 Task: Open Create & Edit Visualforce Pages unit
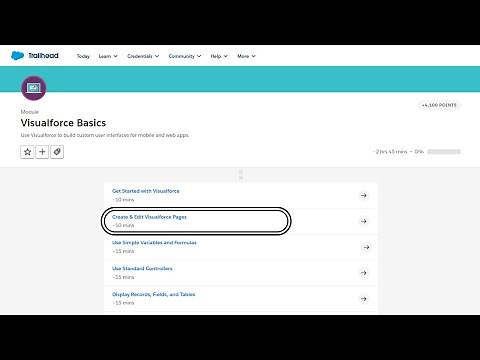149,217
